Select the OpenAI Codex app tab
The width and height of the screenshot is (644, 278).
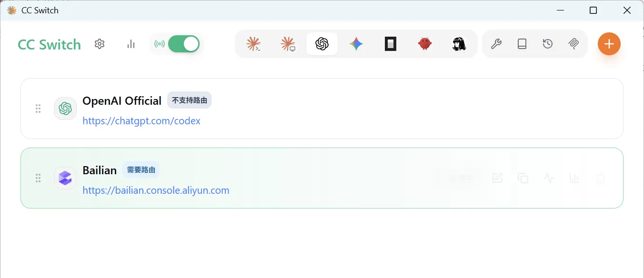pyautogui.click(x=322, y=44)
